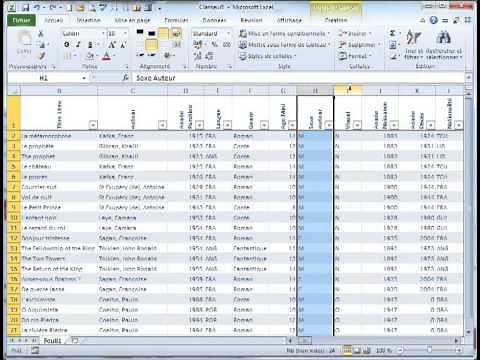Click the large Coller paste button

24,43
